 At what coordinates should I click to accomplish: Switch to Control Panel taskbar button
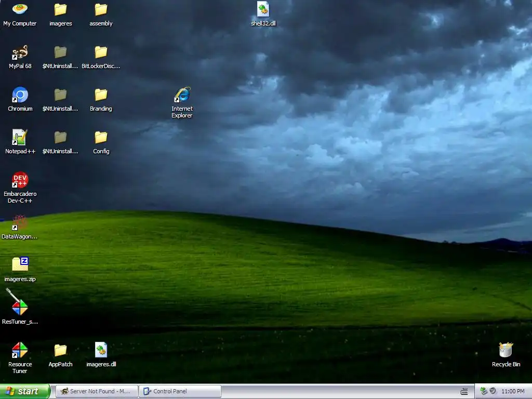pyautogui.click(x=180, y=391)
